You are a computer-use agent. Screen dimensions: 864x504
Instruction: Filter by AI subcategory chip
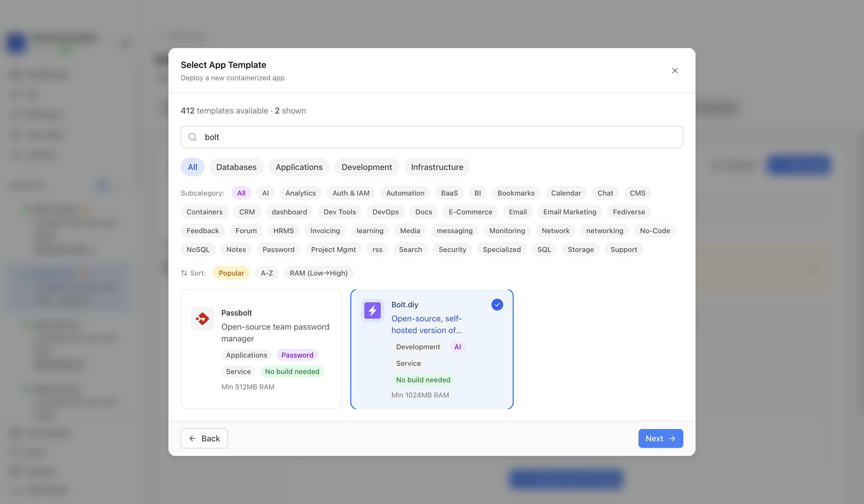click(x=265, y=193)
